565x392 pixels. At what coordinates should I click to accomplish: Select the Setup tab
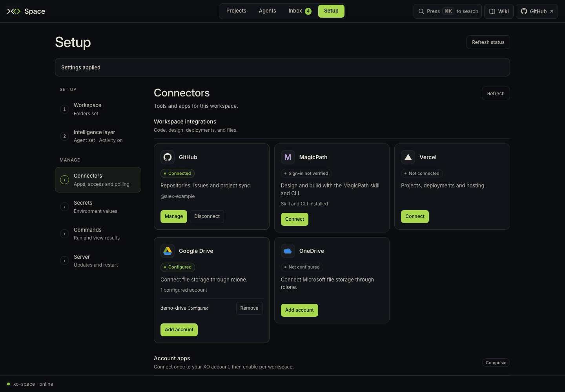click(x=331, y=11)
